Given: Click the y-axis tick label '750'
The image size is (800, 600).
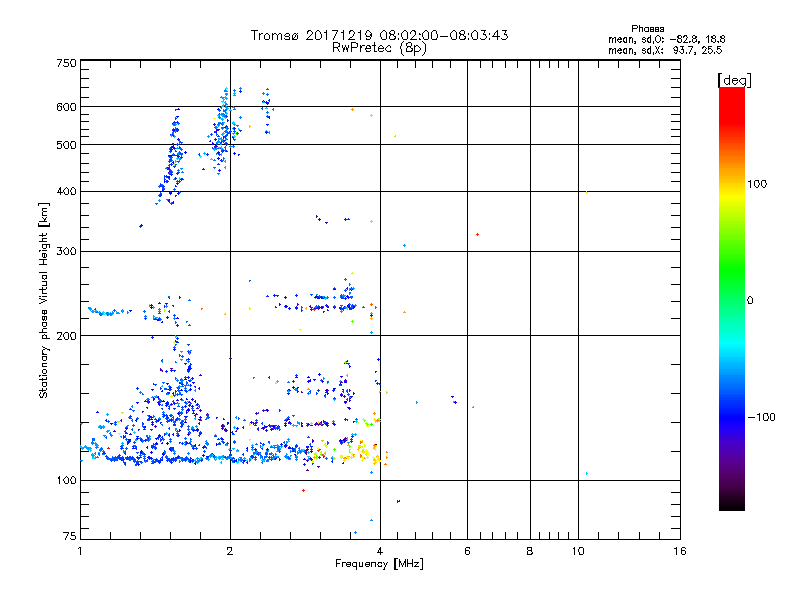Looking at the screenshot, I should (x=66, y=63).
